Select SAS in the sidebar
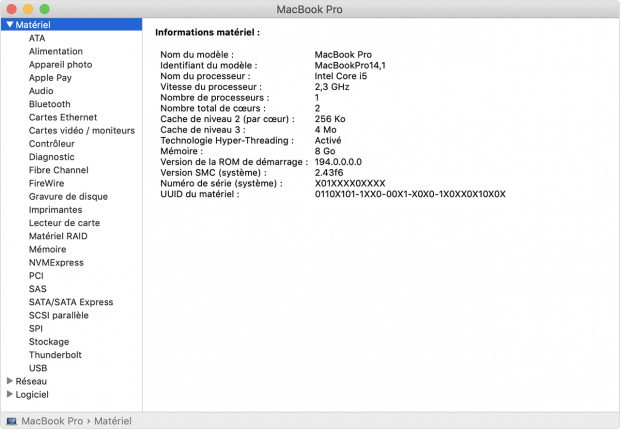620x429 pixels. (38, 289)
